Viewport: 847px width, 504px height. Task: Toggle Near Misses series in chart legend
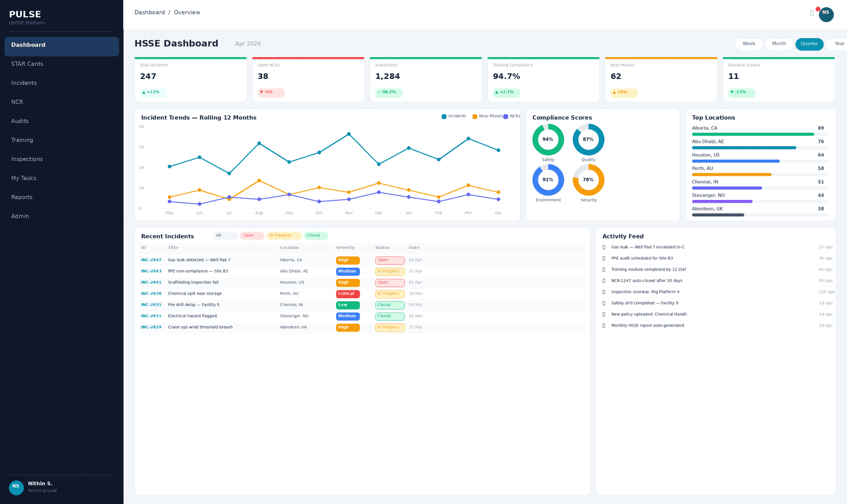coord(487,116)
